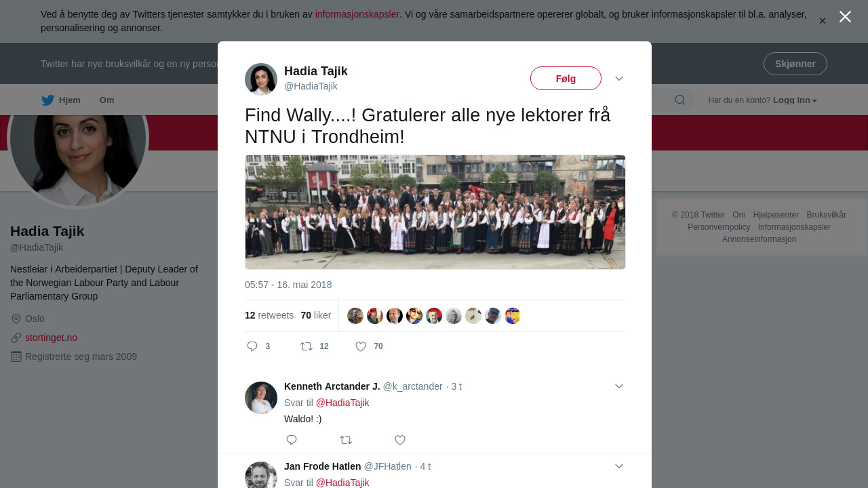This screenshot has width=868, height=488.
Task: Open the Logg inn dropdown
Action: click(x=795, y=100)
